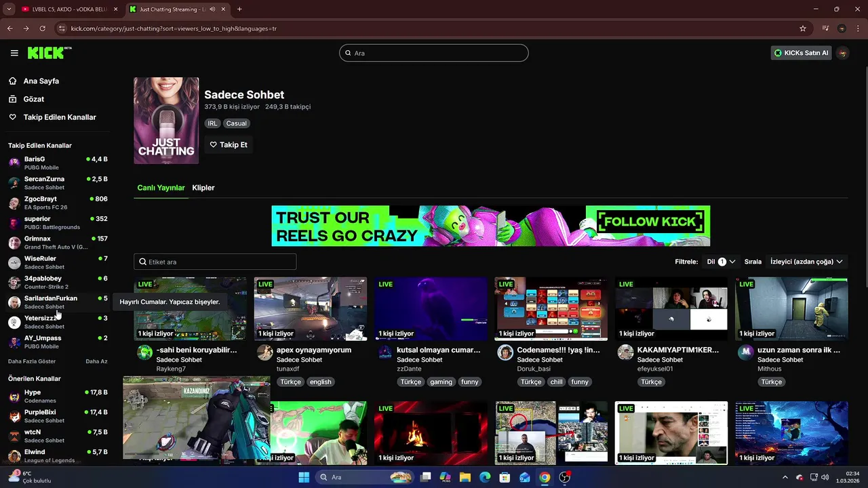Click WiseRuler channel avatar
The image size is (868, 488).
(x=14, y=262)
